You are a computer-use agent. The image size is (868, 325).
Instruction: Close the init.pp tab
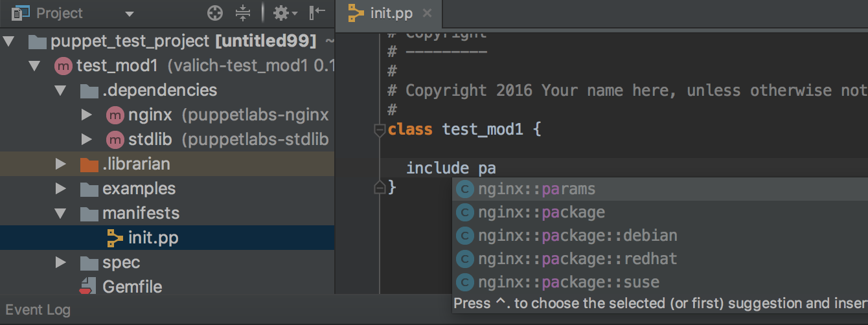click(x=426, y=13)
